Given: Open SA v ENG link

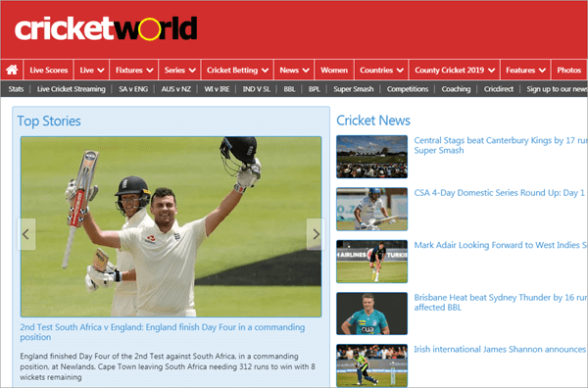Looking at the screenshot, I should [x=133, y=89].
